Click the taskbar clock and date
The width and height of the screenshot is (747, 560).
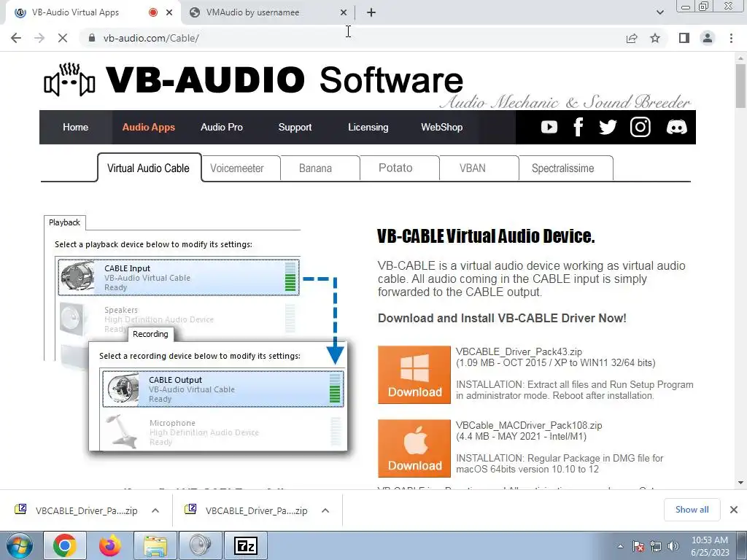(710, 546)
